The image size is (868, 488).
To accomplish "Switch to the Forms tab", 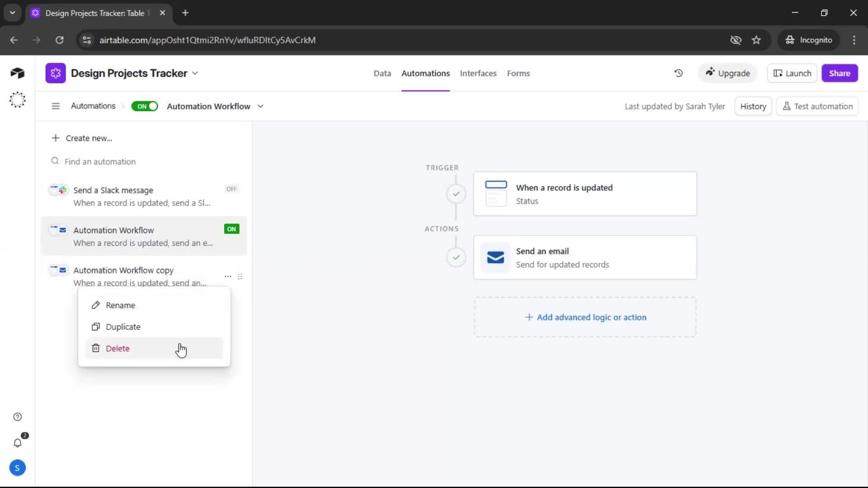I will click(519, 73).
